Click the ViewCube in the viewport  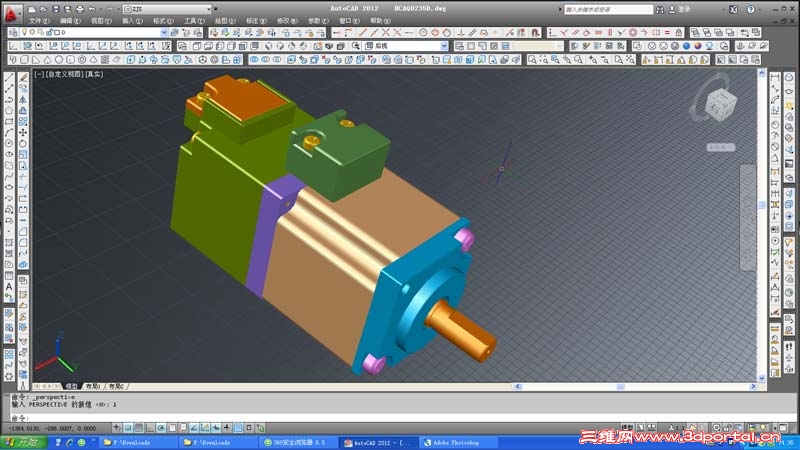[720, 104]
